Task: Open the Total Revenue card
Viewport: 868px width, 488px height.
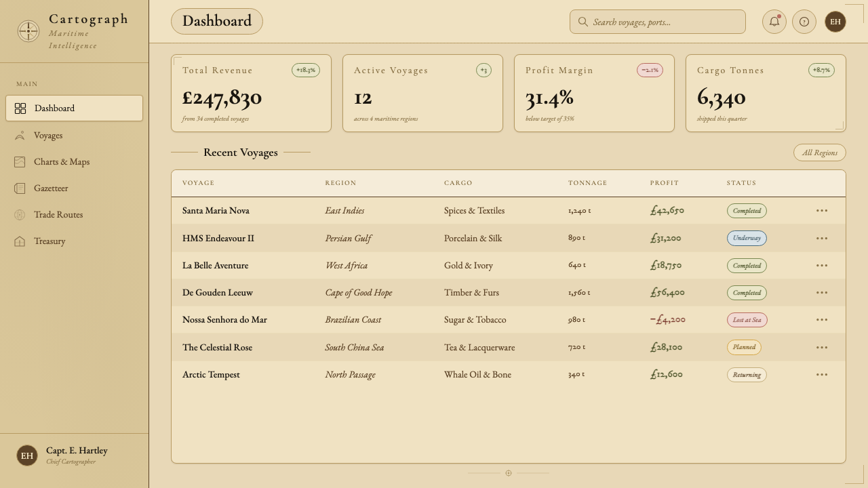Action: tap(251, 94)
